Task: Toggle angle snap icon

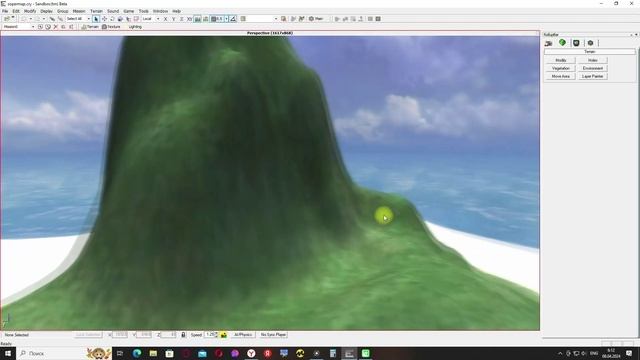Action: [x=233, y=19]
